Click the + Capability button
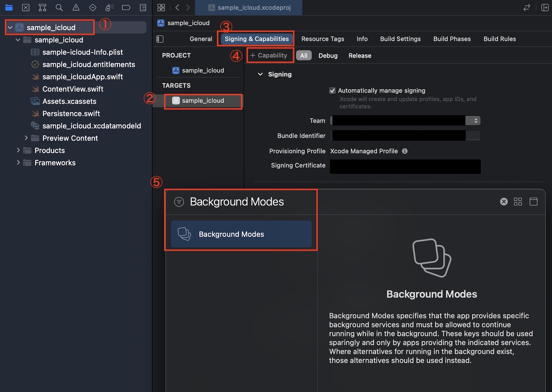Viewport: 552px width, 392px height. tap(269, 55)
